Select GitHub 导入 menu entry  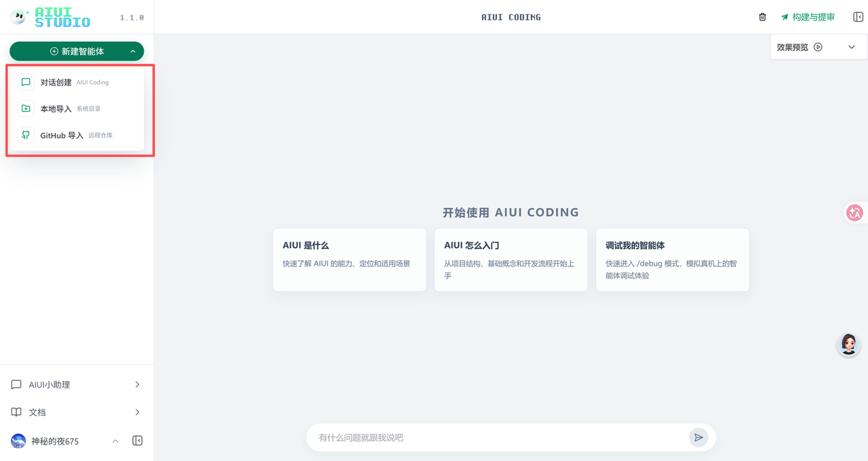77,135
